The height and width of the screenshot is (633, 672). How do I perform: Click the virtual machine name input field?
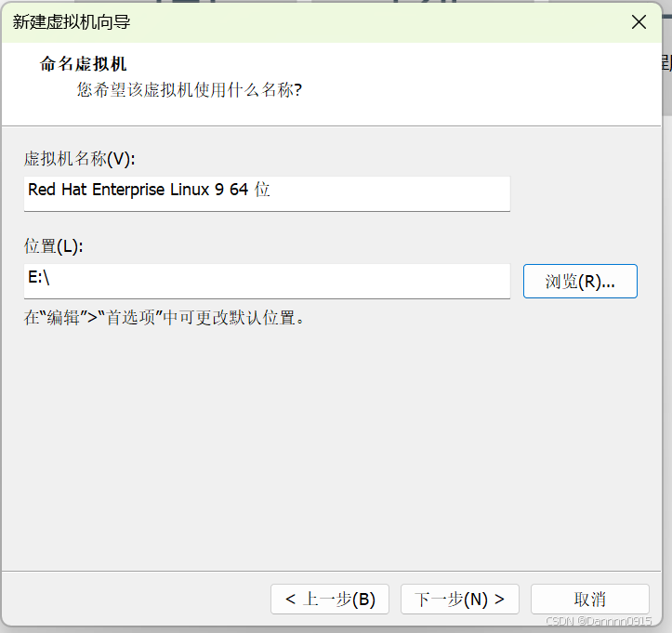pyautogui.click(x=267, y=193)
